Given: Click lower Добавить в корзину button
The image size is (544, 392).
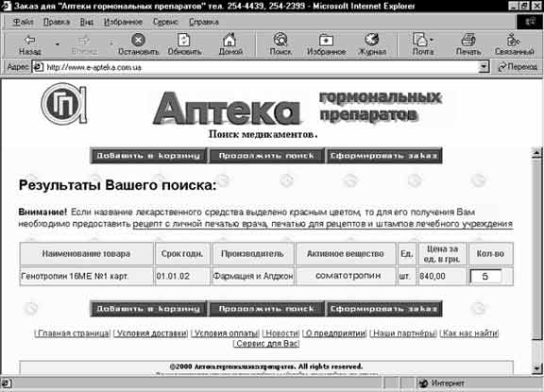Looking at the screenshot, I should point(148,308).
